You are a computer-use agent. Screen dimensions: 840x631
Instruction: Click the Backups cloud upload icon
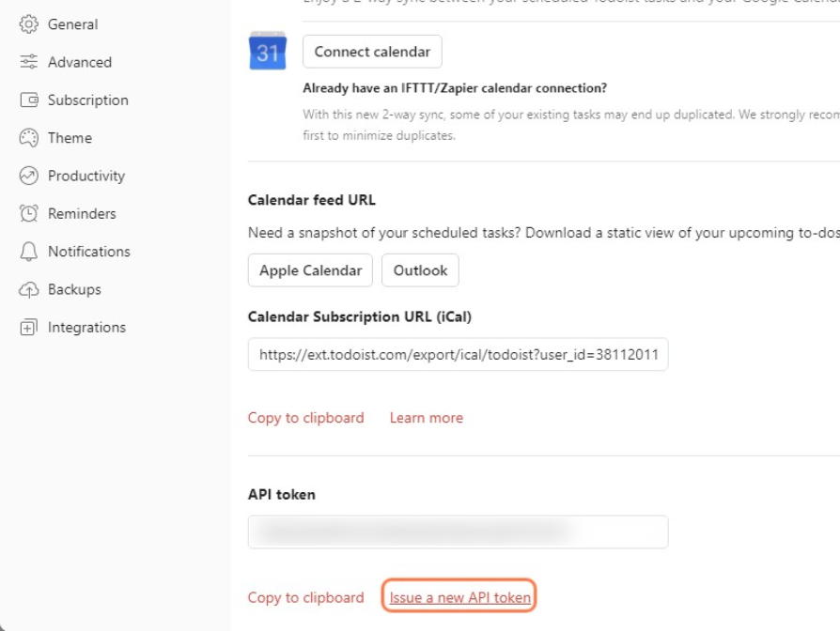[29, 289]
